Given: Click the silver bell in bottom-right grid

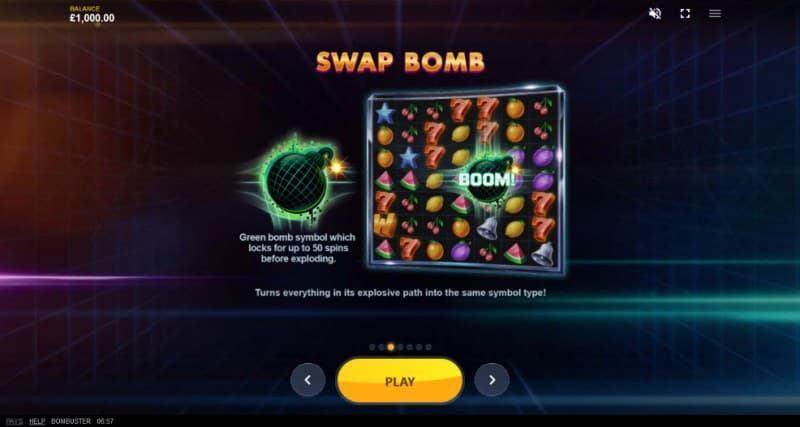Looking at the screenshot, I should (x=542, y=253).
